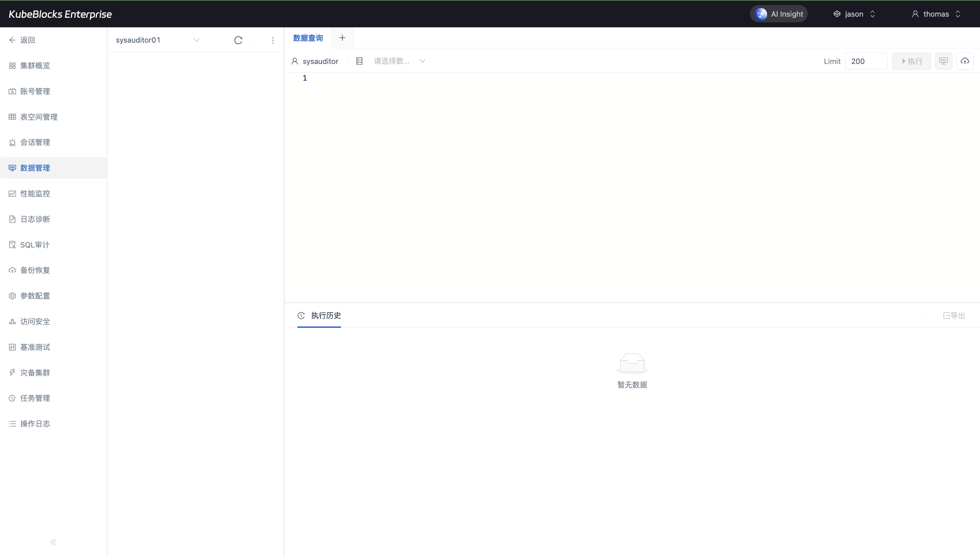Go to 备份恢复 sidebar item
Viewport: 980px width, 557px height.
tap(35, 270)
